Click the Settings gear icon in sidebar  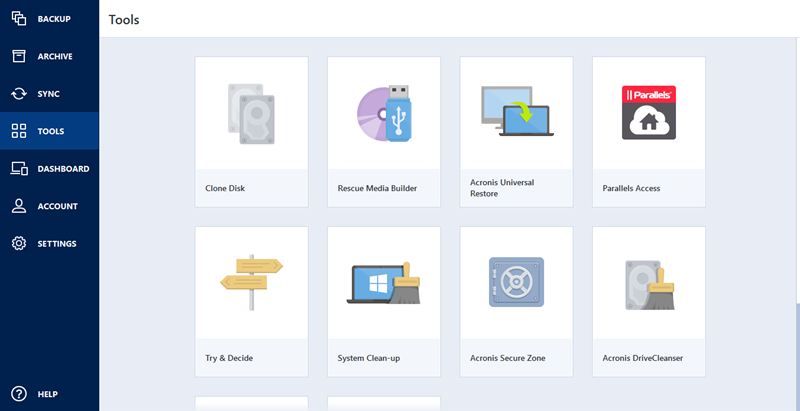[x=18, y=244]
